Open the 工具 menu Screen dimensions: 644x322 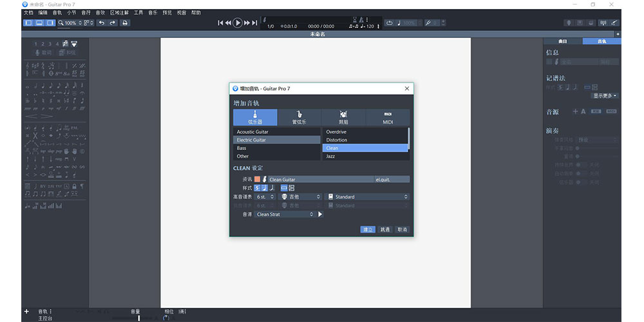coord(138,13)
